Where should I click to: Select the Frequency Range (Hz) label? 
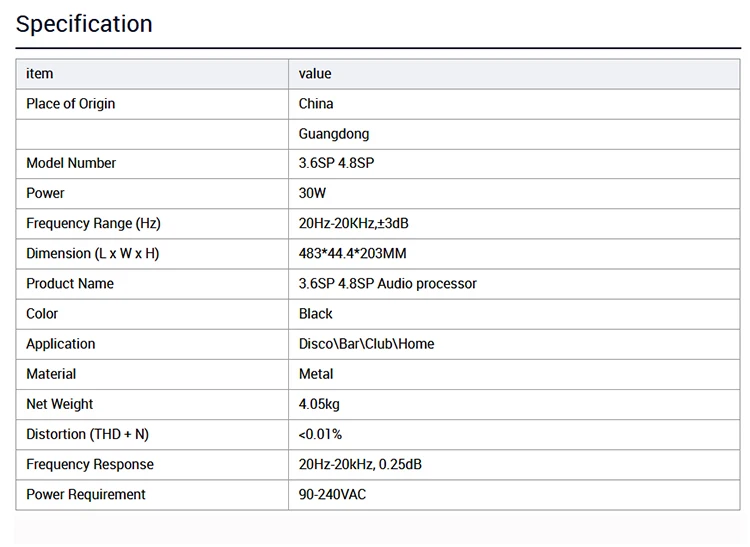[93, 223]
